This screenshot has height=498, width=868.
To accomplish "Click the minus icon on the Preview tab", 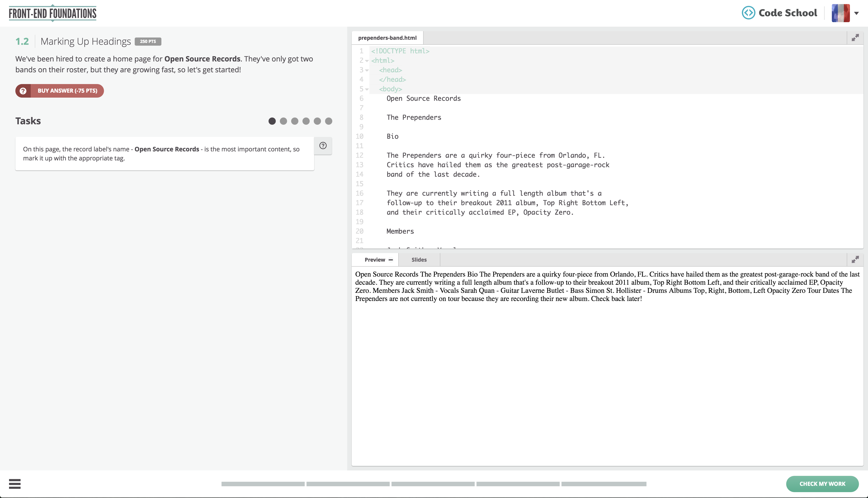I will 391,260.
